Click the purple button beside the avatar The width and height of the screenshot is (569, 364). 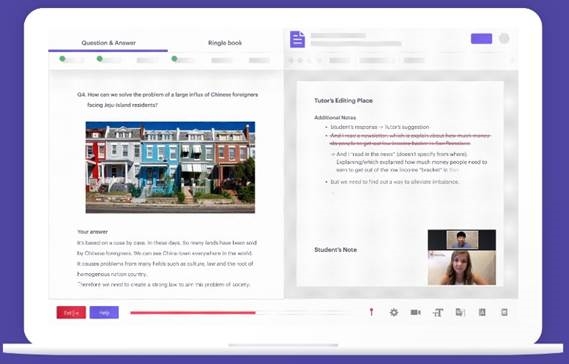(481, 38)
